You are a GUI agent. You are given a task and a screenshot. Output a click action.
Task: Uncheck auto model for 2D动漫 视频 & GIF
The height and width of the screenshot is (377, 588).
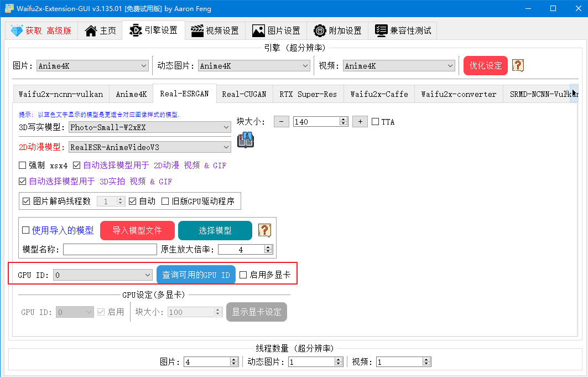click(x=76, y=165)
